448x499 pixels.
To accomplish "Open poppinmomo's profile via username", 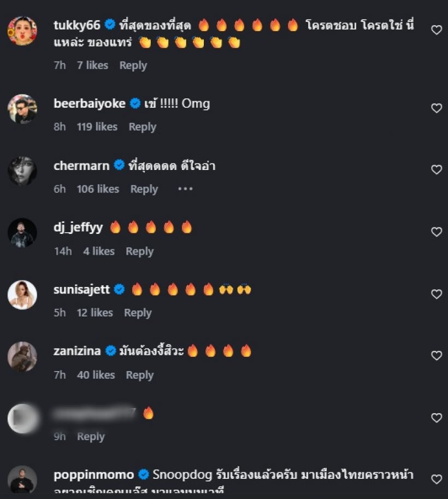I will click(95, 474).
